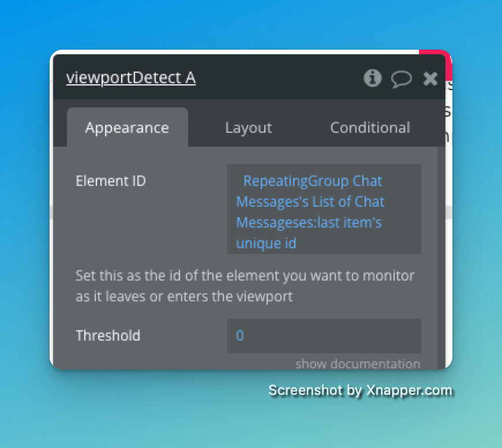Viewport: 502px width, 448px height.
Task: Click the Threshold property label
Action: click(x=108, y=335)
